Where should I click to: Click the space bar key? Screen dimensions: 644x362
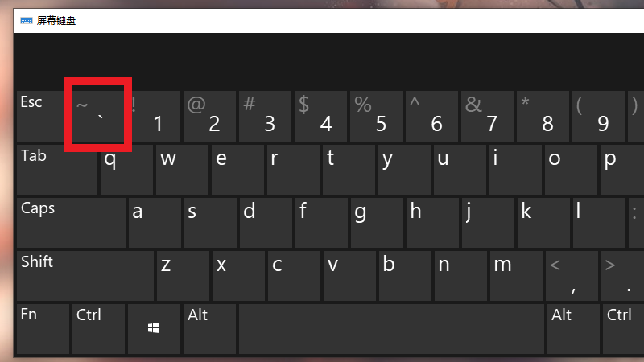(391, 329)
